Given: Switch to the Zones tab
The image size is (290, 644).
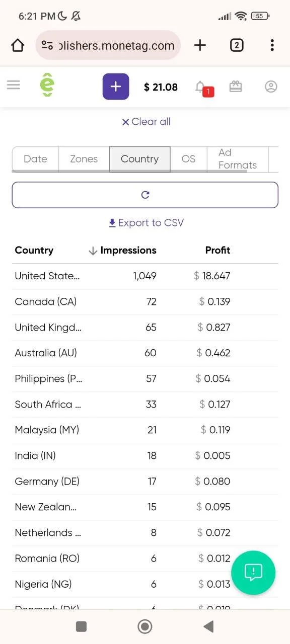Looking at the screenshot, I should coord(84,159).
